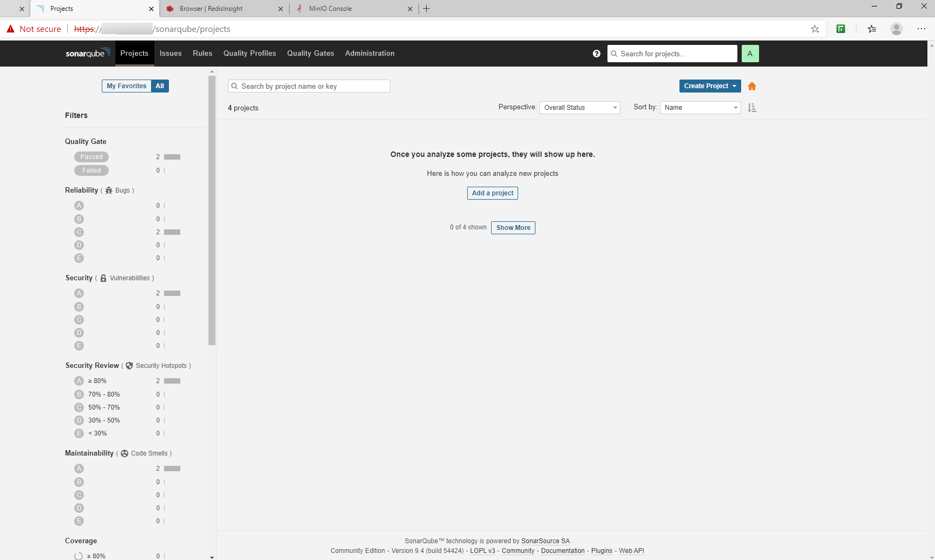The image size is (935, 560).
Task: Filter Reliability by rating C
Action: (x=79, y=232)
